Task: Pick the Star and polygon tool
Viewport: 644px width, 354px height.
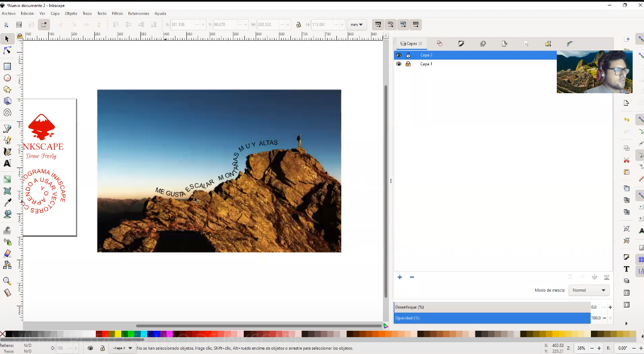Action: coord(7,89)
